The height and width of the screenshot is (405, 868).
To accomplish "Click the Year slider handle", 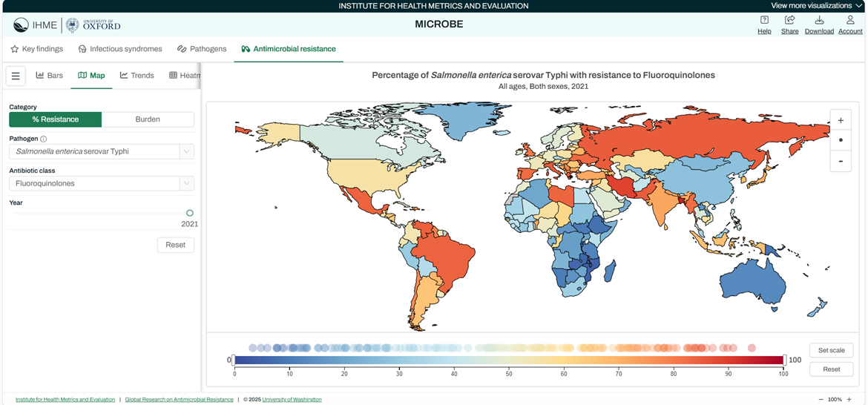I will [x=190, y=213].
